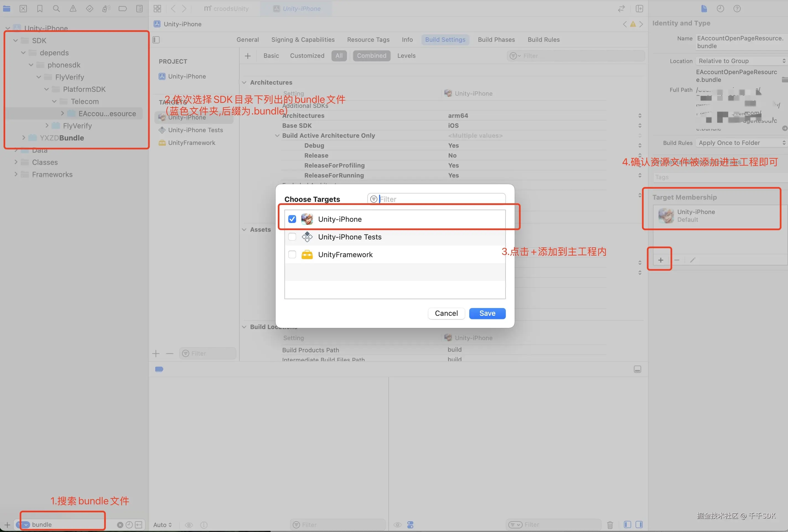Switch to the Build Phases tab
788x532 pixels.
(x=496, y=40)
